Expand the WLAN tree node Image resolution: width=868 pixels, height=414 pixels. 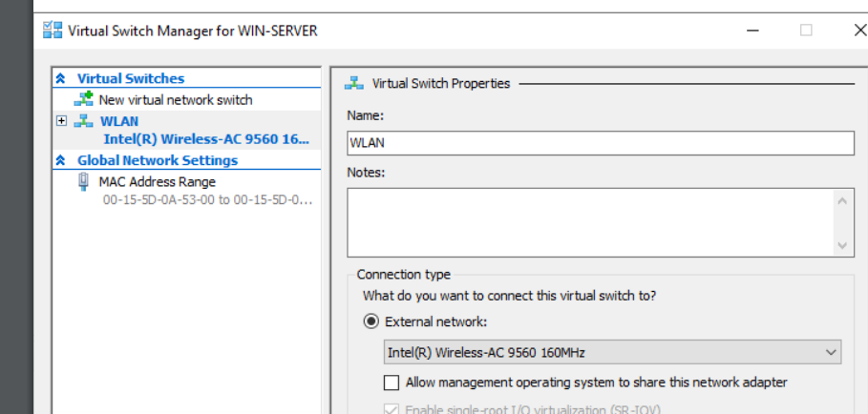click(x=61, y=121)
